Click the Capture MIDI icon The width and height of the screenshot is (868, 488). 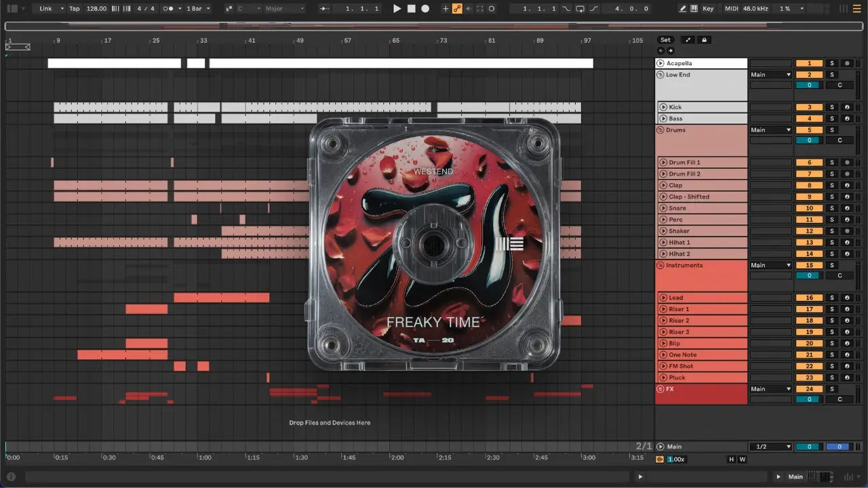(x=480, y=9)
